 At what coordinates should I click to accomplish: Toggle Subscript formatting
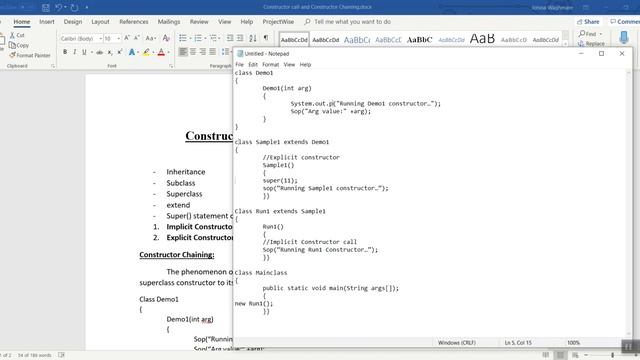(x=110, y=52)
